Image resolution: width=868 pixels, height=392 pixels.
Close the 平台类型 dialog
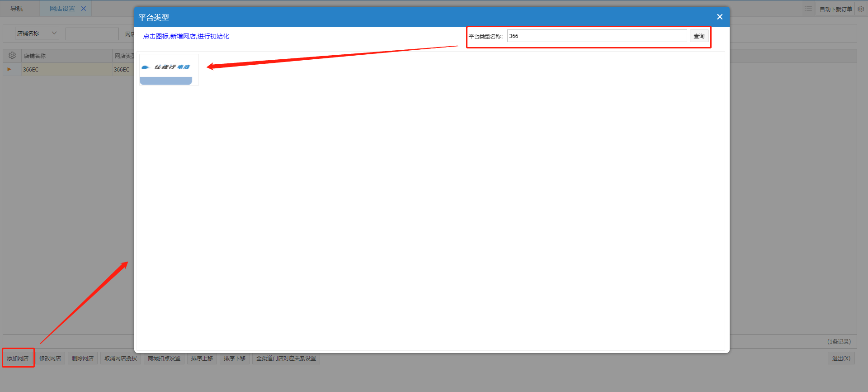click(x=720, y=17)
